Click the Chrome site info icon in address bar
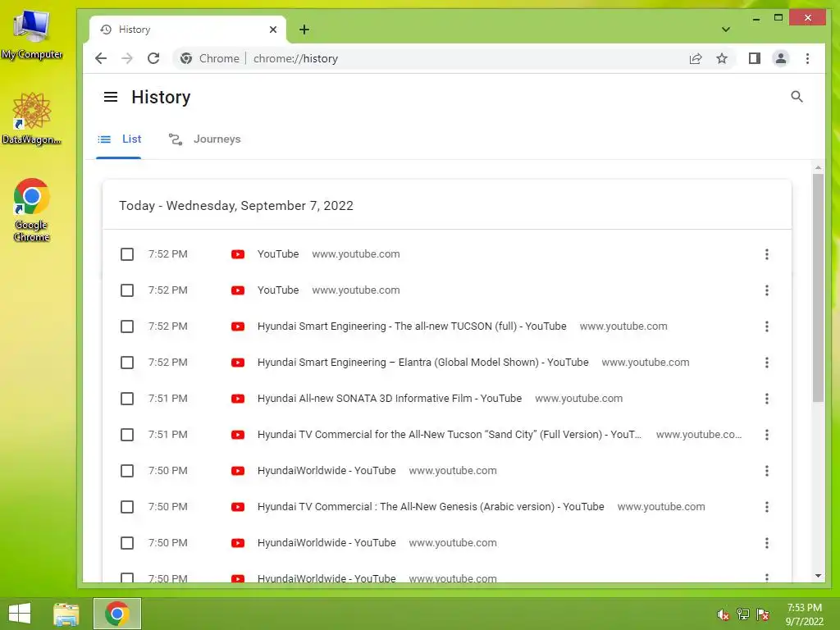 click(186, 58)
